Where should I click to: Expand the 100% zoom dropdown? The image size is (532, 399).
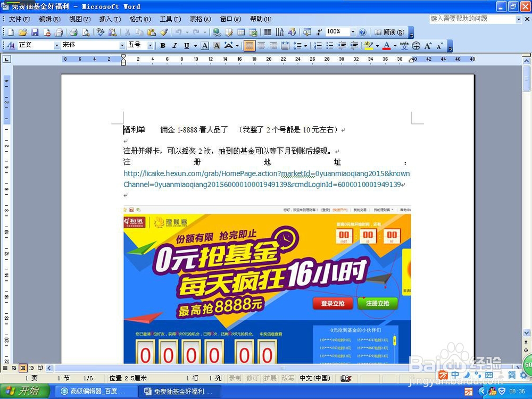(353, 32)
